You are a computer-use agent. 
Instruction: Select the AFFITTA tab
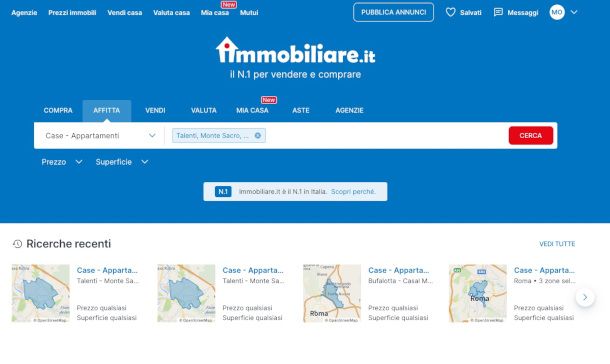click(x=107, y=110)
